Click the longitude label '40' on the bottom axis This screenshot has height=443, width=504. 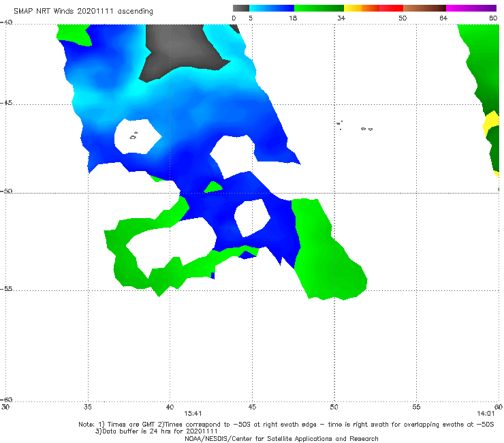170,407
